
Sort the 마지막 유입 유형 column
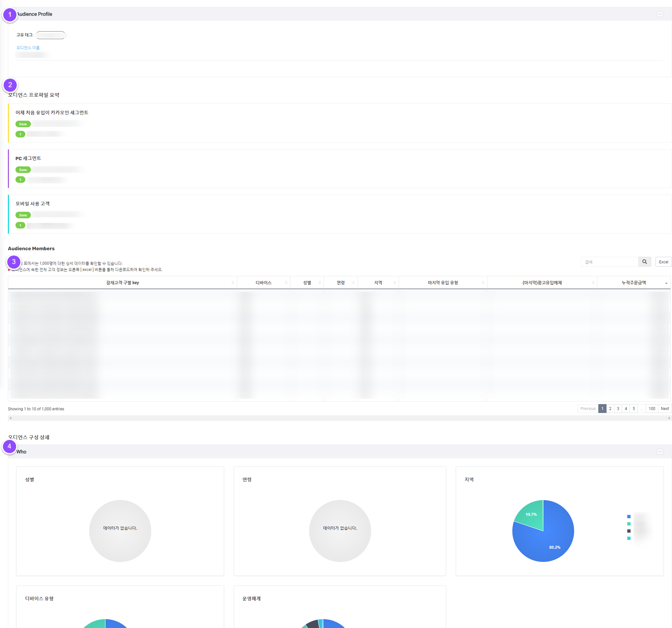(442, 283)
